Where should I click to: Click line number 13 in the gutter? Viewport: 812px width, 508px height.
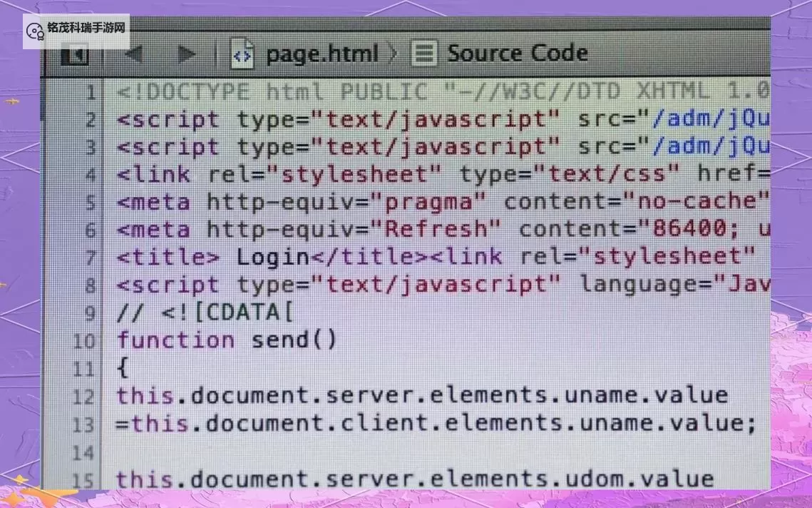click(x=83, y=425)
